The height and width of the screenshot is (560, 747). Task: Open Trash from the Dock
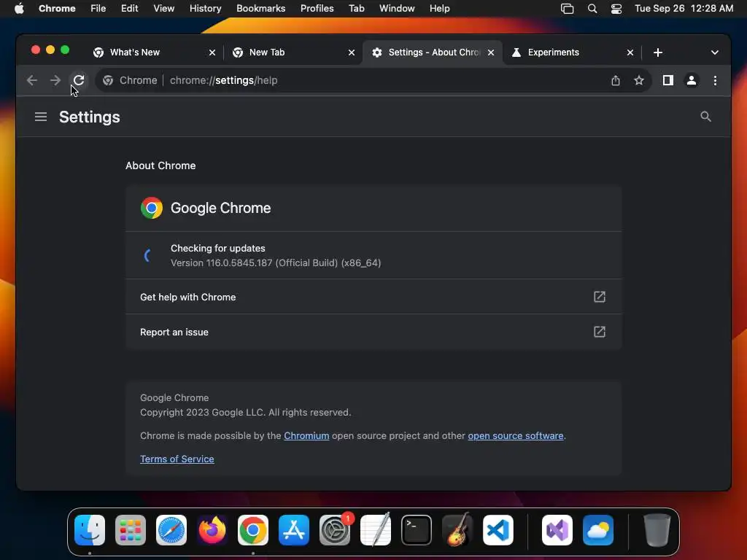tap(657, 530)
